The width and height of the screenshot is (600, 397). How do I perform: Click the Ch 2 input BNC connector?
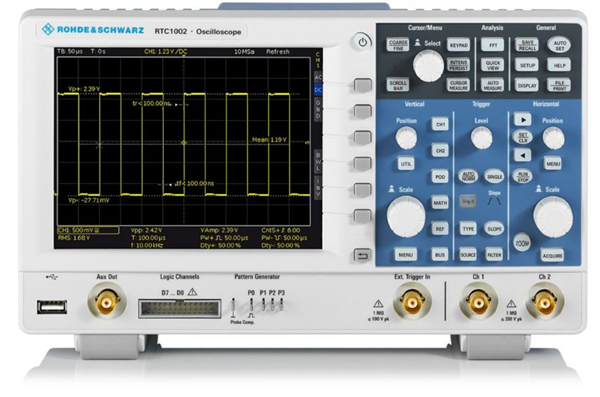(x=545, y=302)
